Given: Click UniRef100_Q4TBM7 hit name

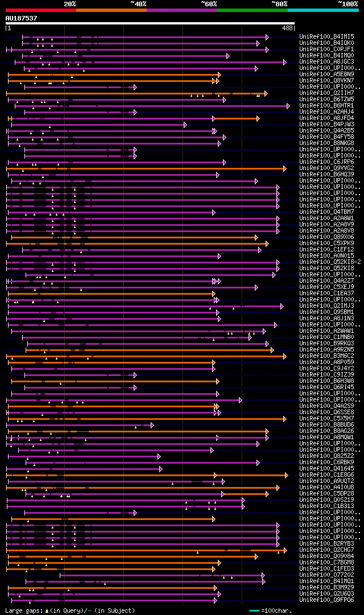Looking at the screenshot, I should (x=326, y=212).
